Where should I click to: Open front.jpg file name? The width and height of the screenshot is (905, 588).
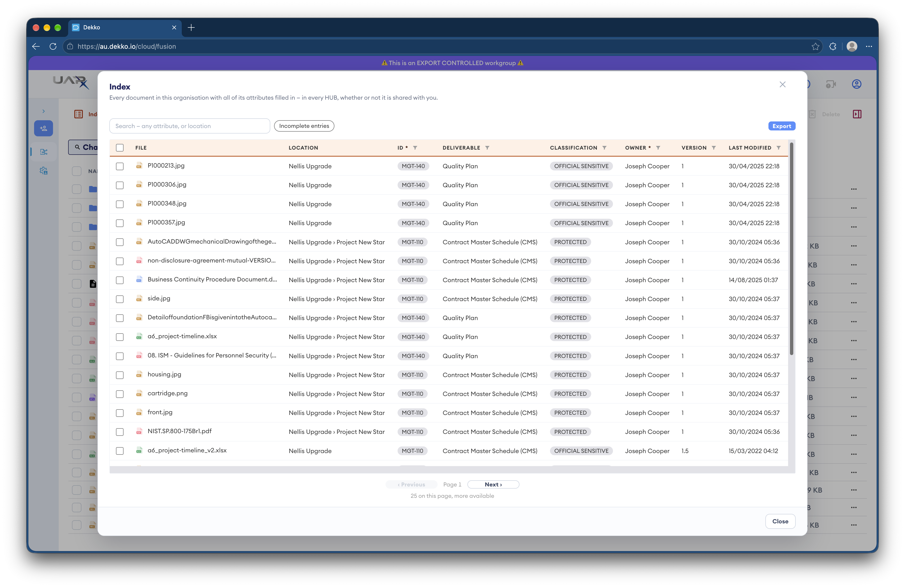point(160,412)
